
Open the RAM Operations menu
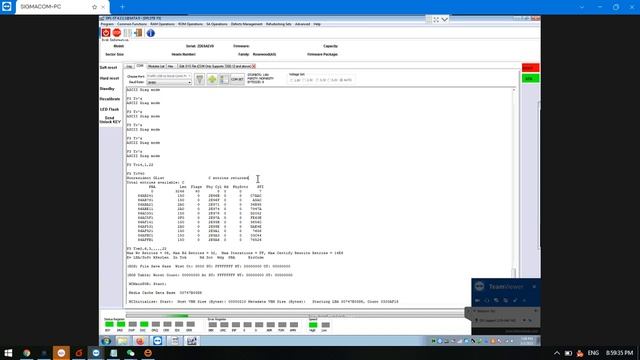tap(162, 24)
